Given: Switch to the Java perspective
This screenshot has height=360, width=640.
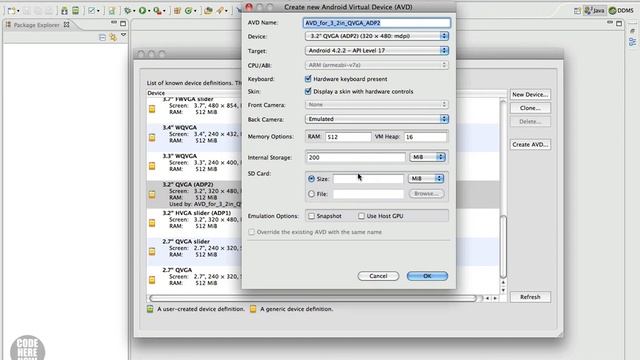Looking at the screenshot, I should [594, 11].
